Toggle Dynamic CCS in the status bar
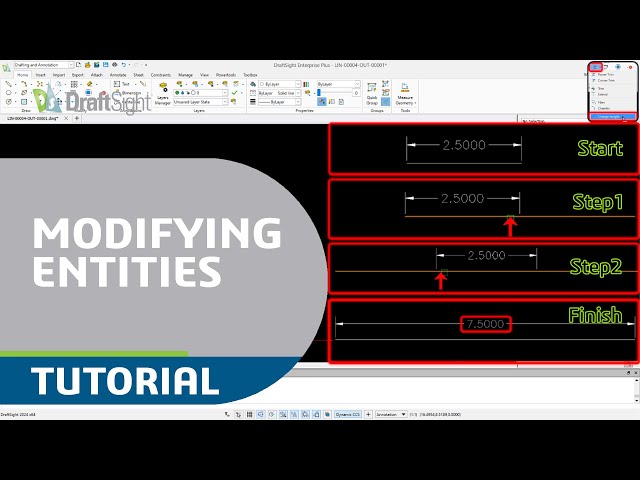This screenshot has width=640, height=480. [348, 414]
